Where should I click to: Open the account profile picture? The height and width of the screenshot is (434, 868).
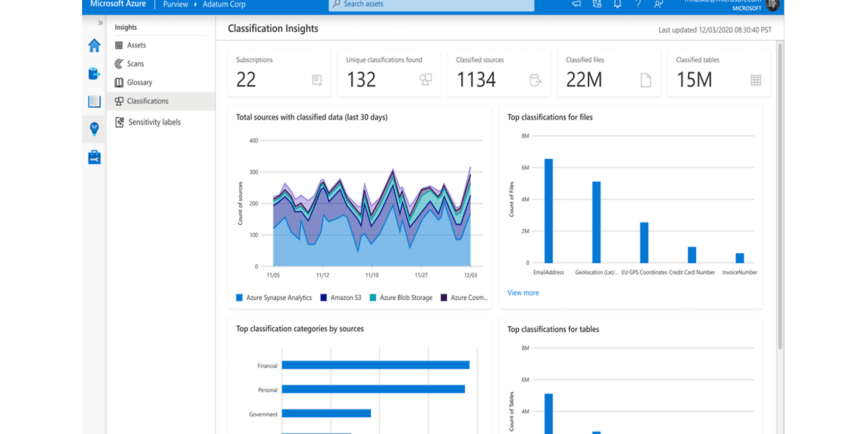click(773, 5)
